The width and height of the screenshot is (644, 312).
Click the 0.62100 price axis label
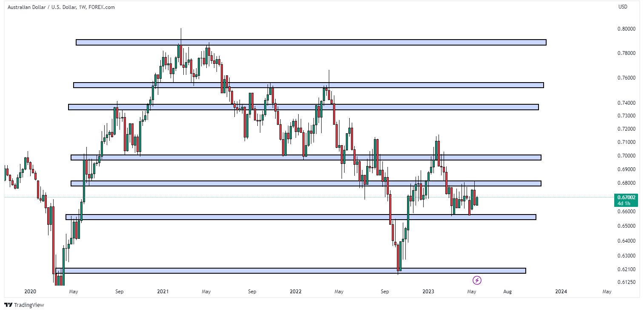(626, 269)
